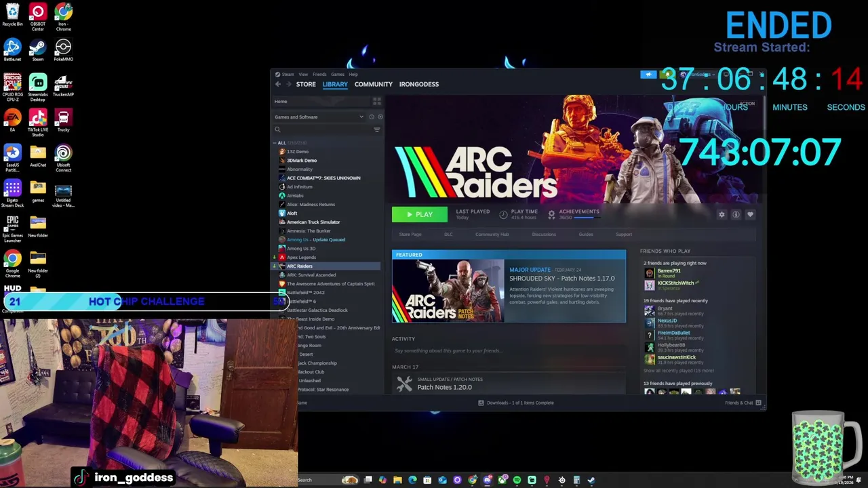Select Amnesia: The Bunker in list
Image resolution: width=868 pixels, height=488 pixels.
coord(309,230)
